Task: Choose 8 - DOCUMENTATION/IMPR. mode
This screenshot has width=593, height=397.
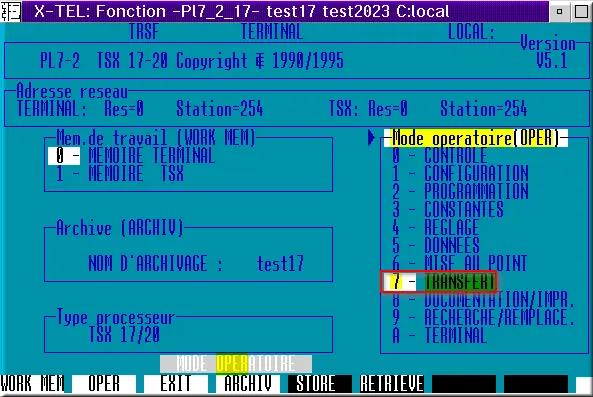Action: [484, 299]
